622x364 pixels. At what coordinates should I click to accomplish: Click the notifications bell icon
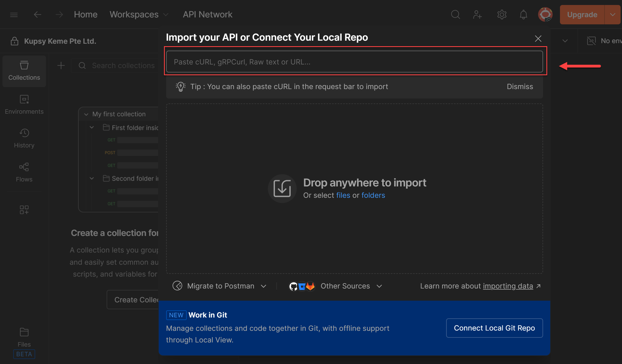523,14
